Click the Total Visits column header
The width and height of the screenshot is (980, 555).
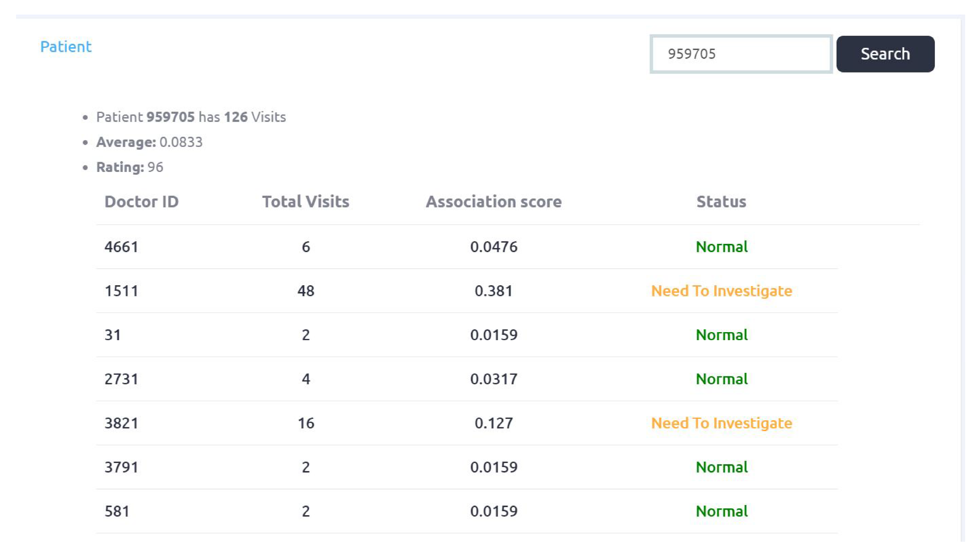pos(305,201)
